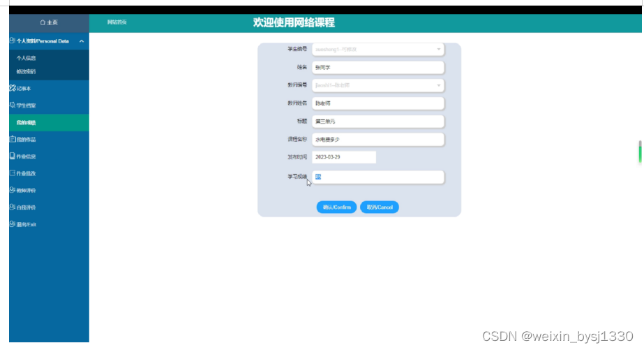This screenshot has width=644, height=350.
Task: Focus the 学习成绩 input field
Action: [378, 177]
